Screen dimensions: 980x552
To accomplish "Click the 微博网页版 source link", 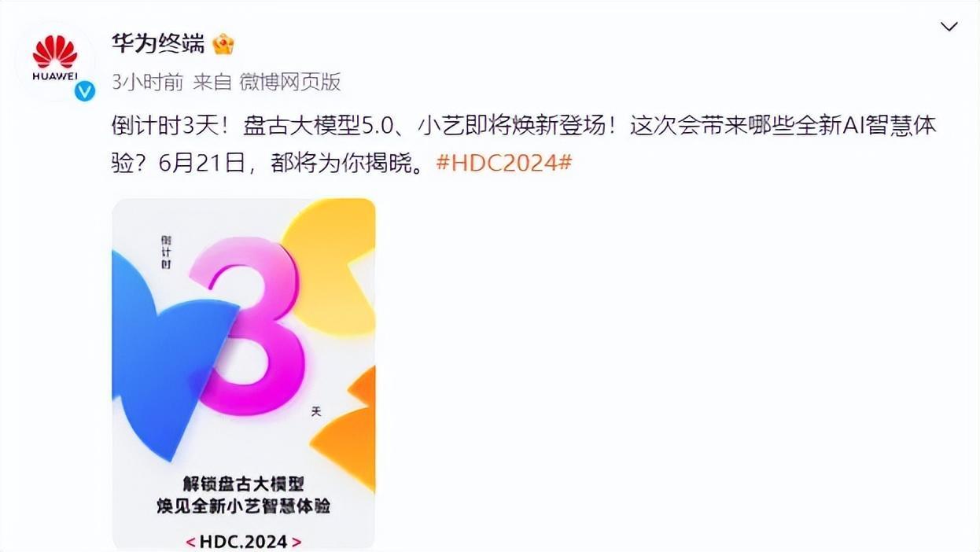I will [x=289, y=81].
